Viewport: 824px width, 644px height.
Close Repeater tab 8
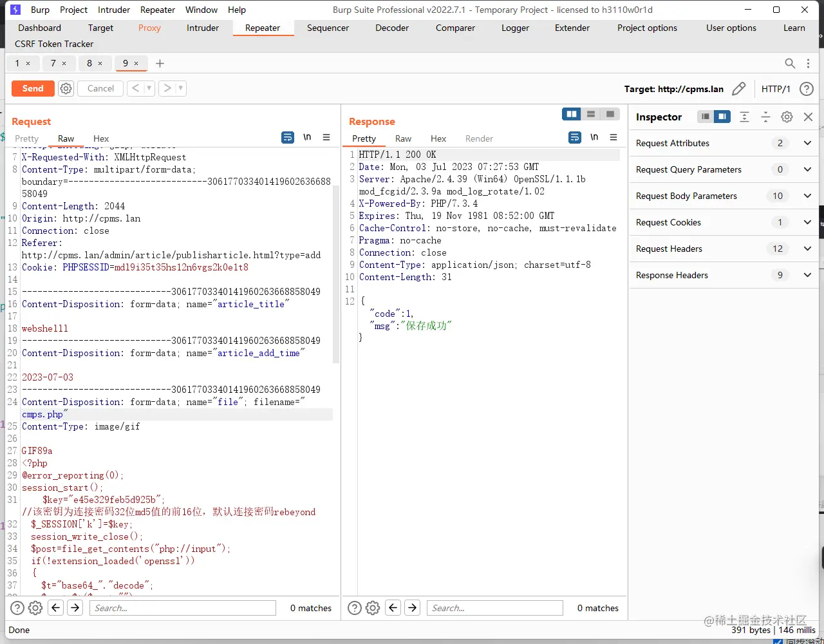[100, 63]
